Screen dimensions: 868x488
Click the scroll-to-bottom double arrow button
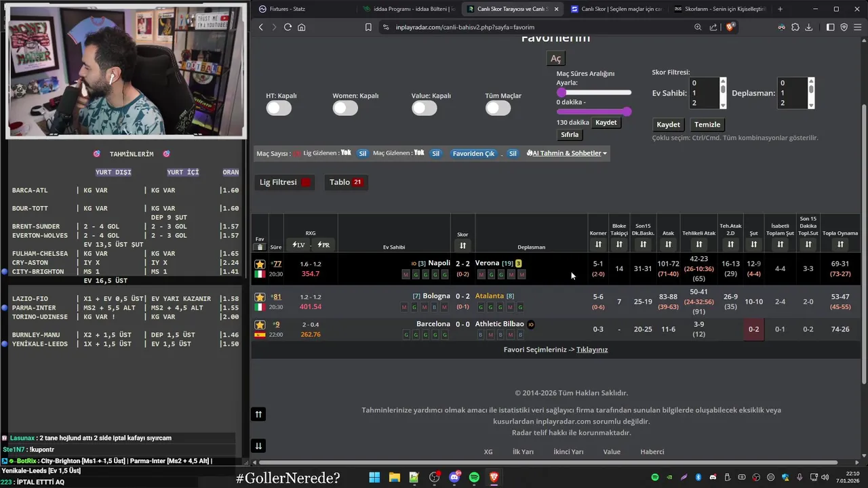click(x=258, y=445)
